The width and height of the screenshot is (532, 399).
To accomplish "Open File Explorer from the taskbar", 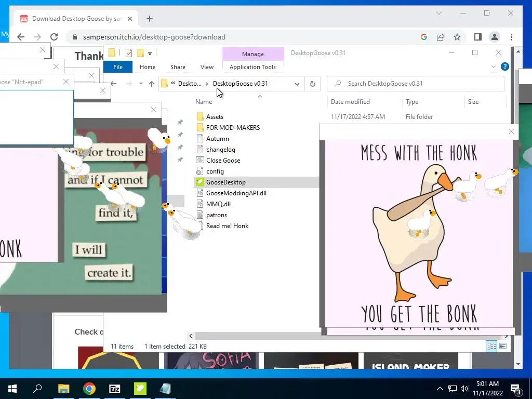I will pyautogui.click(x=63, y=389).
